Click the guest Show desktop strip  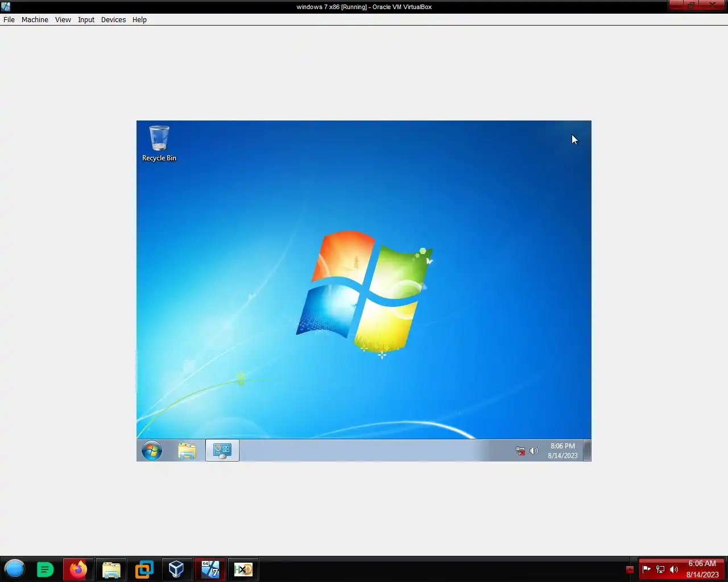pyautogui.click(x=587, y=450)
